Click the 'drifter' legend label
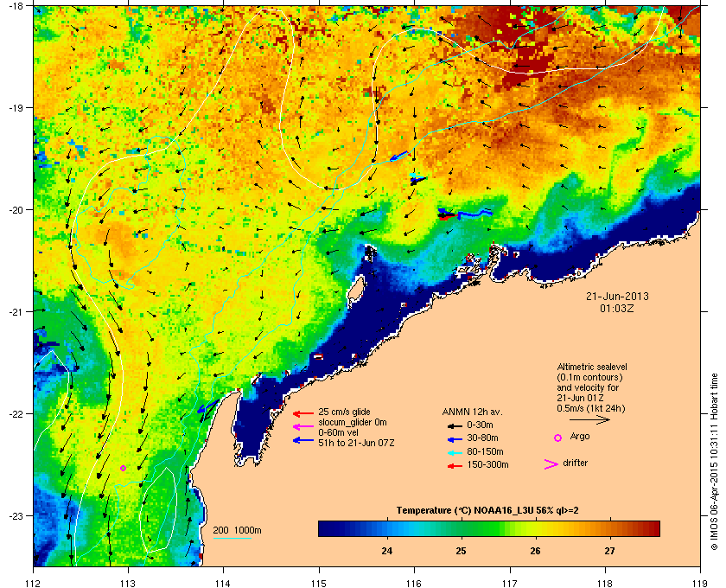The height and width of the screenshot is (588, 726). [575, 463]
